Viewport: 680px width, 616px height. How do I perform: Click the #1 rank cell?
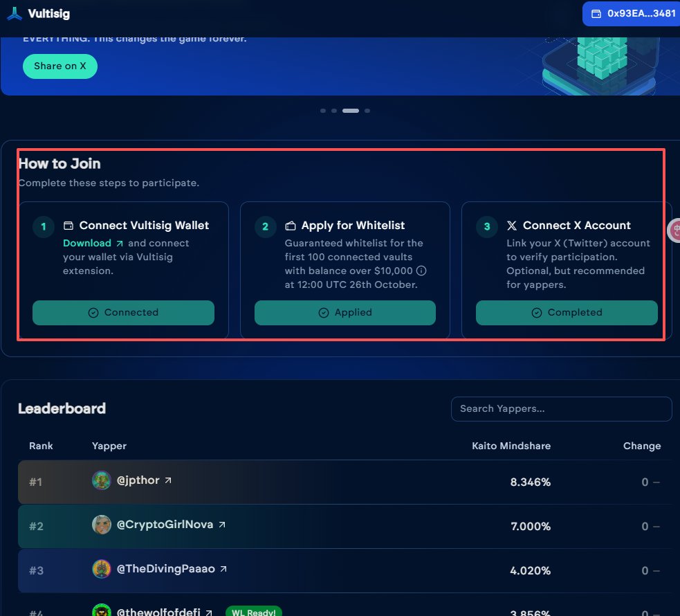click(35, 482)
